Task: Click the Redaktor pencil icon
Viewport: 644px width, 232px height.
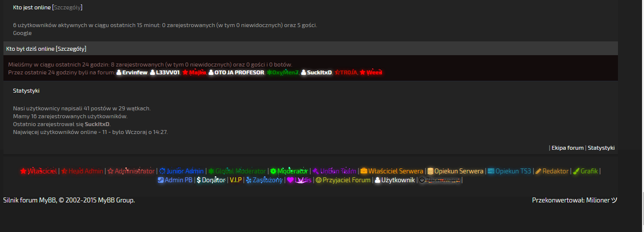Action: click(538, 171)
